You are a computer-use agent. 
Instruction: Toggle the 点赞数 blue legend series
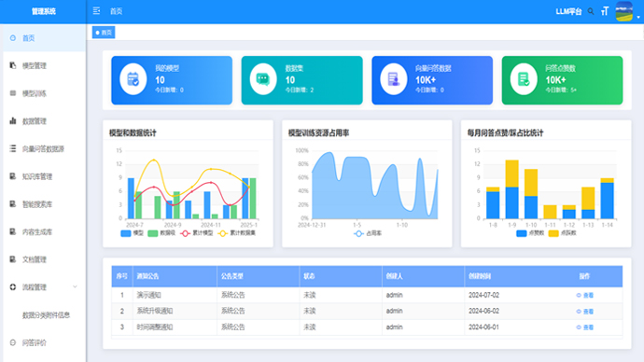530,233
